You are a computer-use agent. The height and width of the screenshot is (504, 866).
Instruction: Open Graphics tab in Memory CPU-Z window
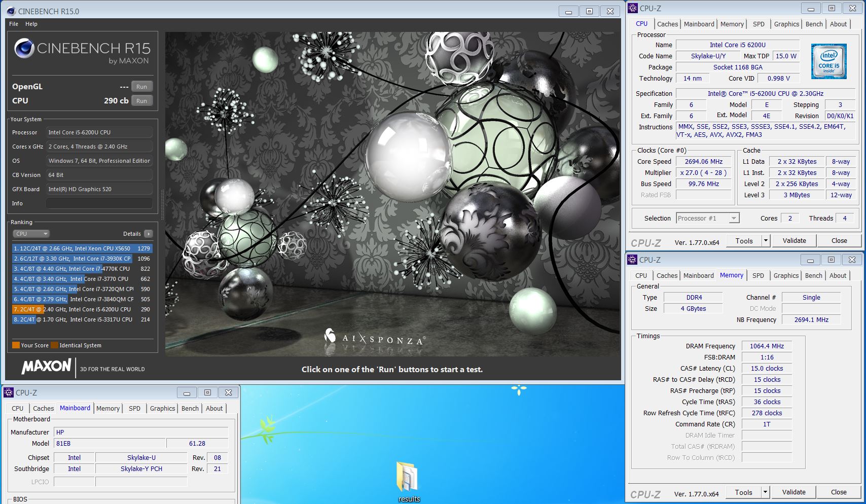click(786, 275)
